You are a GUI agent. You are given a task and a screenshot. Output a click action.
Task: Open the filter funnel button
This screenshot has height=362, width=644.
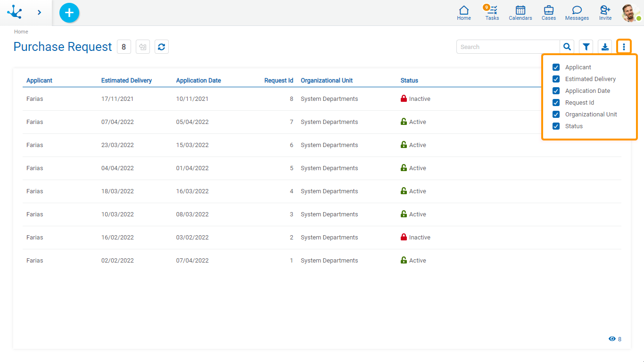(x=586, y=47)
